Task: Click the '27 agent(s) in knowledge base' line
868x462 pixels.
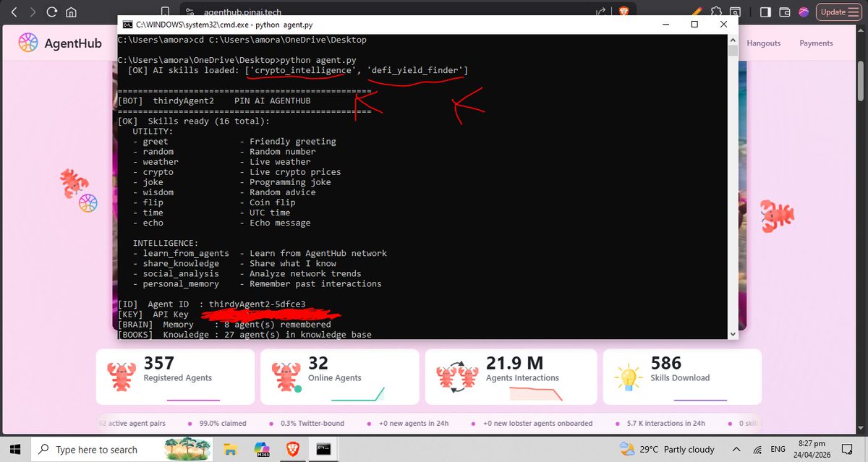Action: pos(244,335)
